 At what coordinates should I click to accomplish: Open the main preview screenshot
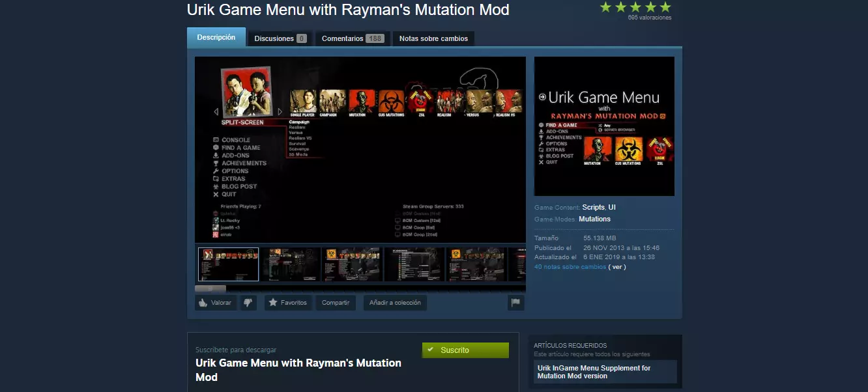coord(360,150)
